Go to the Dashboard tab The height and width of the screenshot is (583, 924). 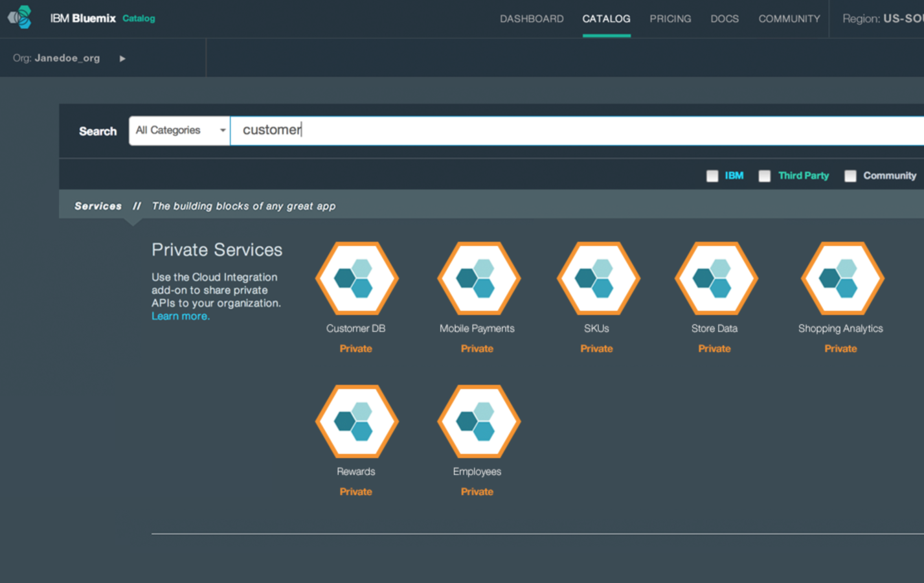tap(532, 19)
